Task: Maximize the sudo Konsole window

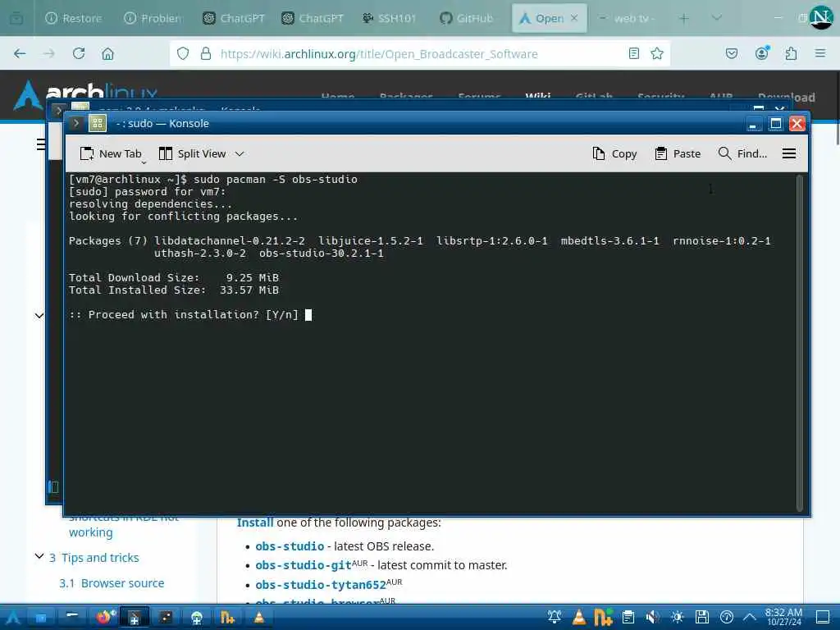Action: 775,124
